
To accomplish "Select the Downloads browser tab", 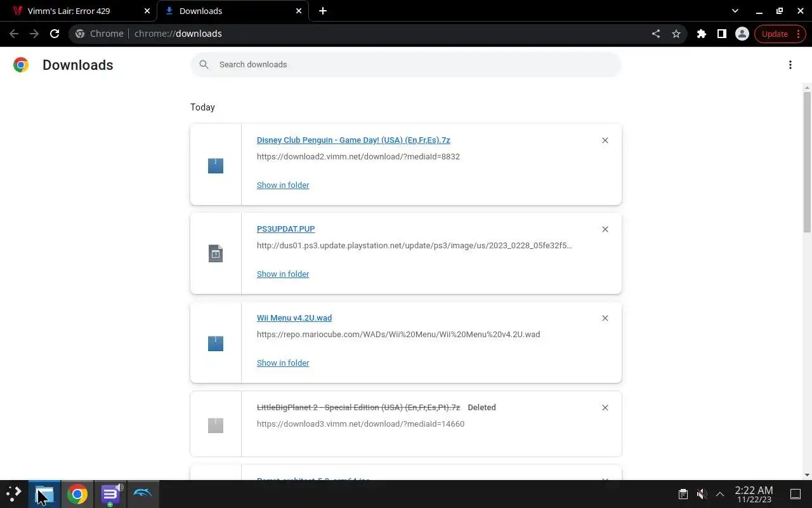I will tap(232, 11).
